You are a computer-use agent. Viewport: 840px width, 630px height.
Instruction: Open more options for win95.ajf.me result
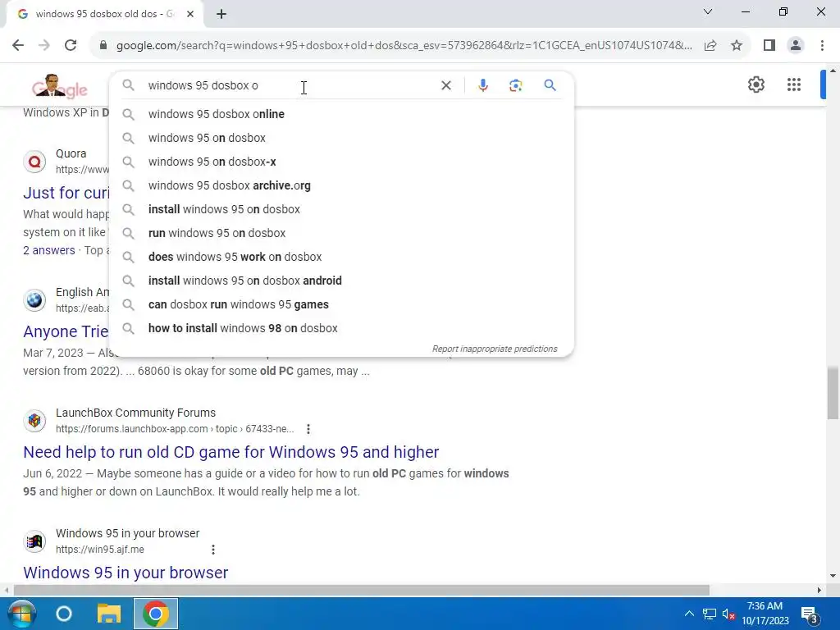click(213, 550)
